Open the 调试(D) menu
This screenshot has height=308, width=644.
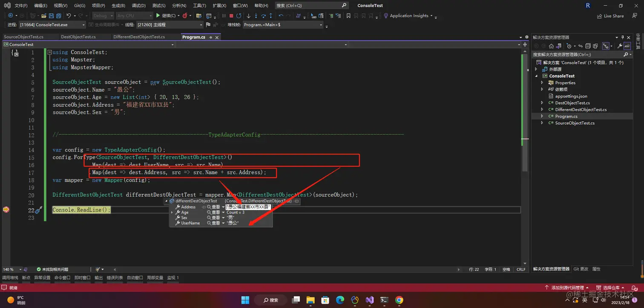(138, 6)
